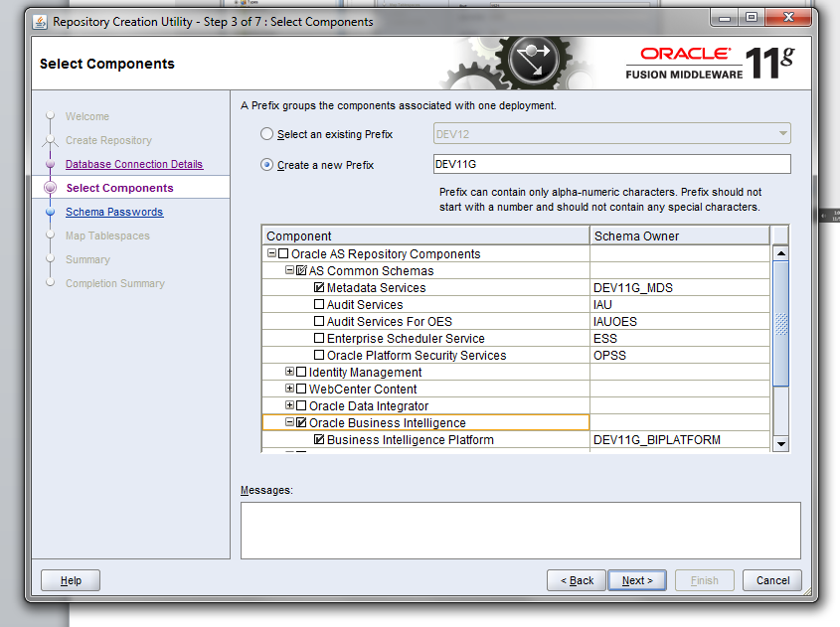Minimize the Repository Creation Utility window
Screen dimensions: 840x627
tap(725, 17)
